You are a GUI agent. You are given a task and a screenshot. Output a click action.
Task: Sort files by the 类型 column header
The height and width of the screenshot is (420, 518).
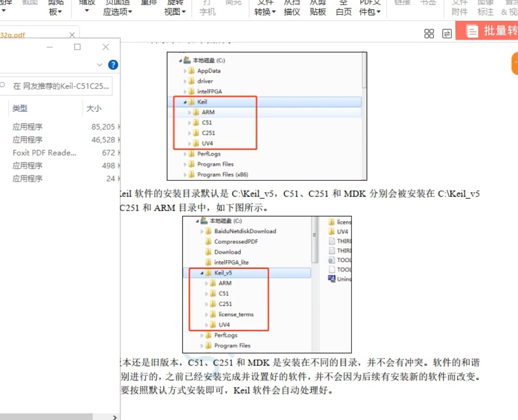point(20,108)
